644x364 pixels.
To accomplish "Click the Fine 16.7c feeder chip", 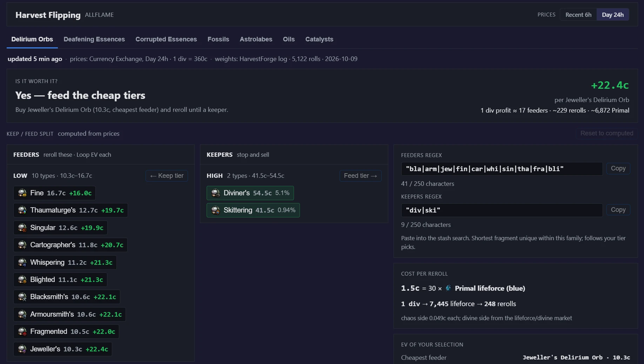I will [54, 193].
